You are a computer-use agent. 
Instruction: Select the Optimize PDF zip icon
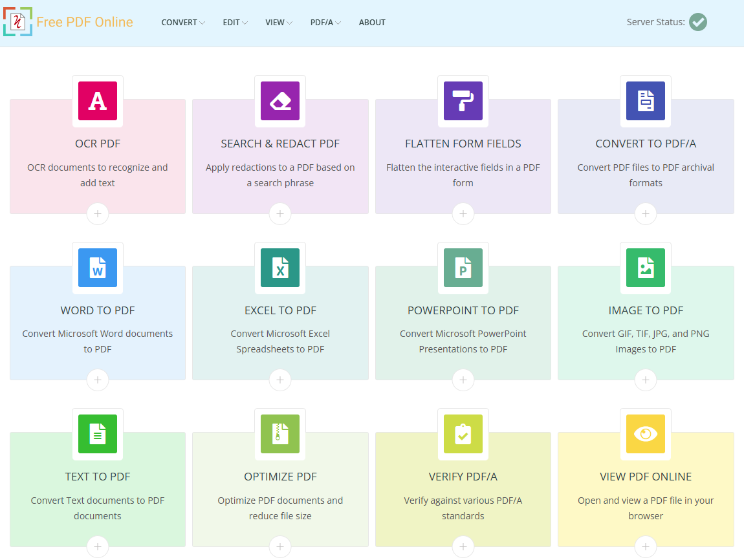(280, 434)
